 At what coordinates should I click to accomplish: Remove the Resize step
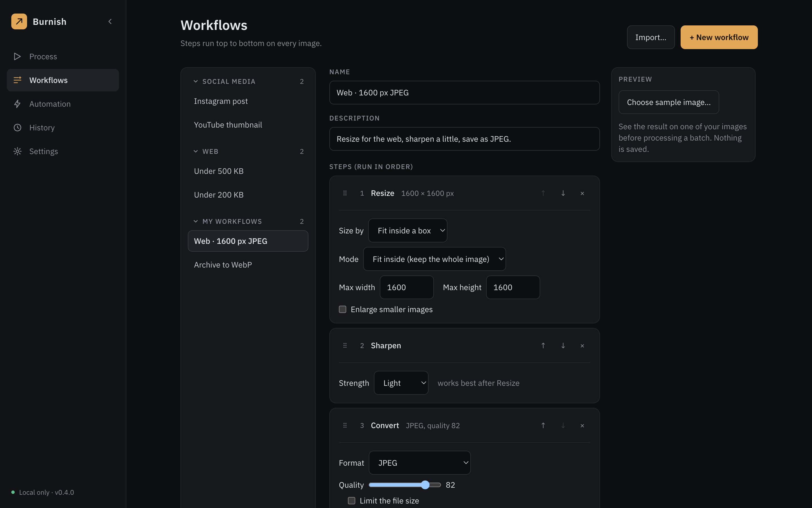click(x=582, y=193)
